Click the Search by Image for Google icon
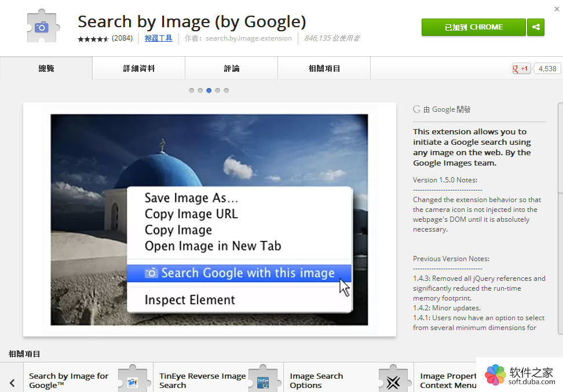563x392 pixels. [x=133, y=379]
